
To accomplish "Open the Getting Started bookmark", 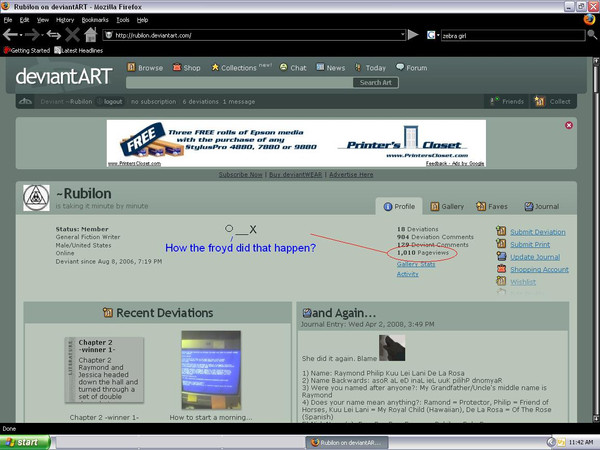I will tap(27, 50).
